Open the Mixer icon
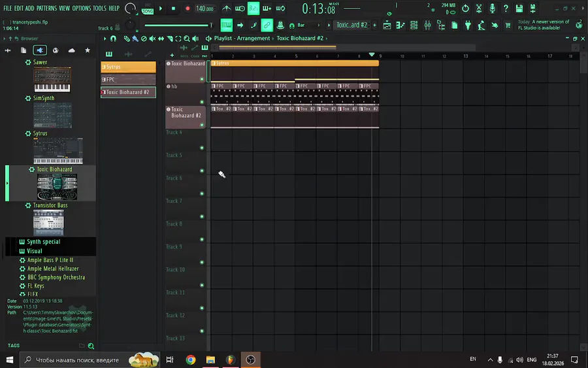 pyautogui.click(x=427, y=25)
